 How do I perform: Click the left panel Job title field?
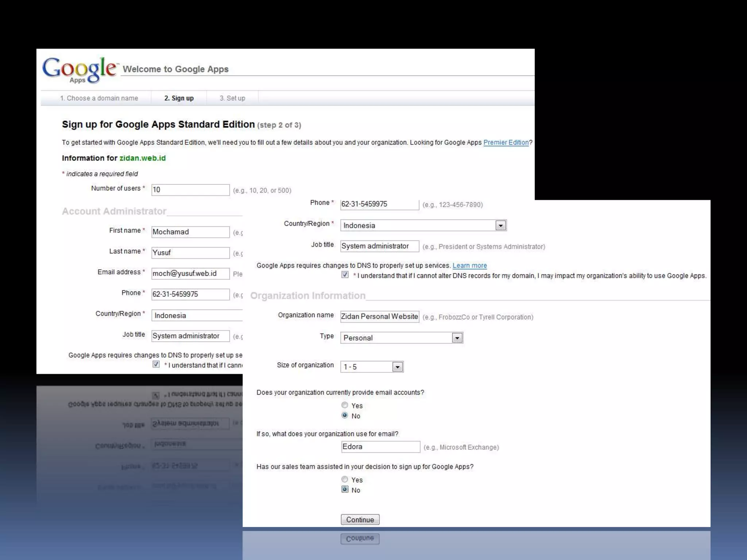(190, 336)
